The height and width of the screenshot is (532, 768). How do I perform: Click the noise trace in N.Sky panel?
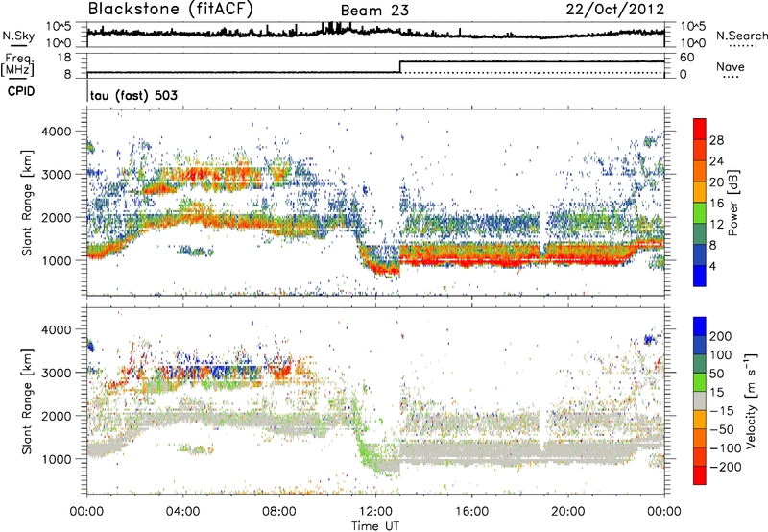pyautogui.click(x=375, y=33)
